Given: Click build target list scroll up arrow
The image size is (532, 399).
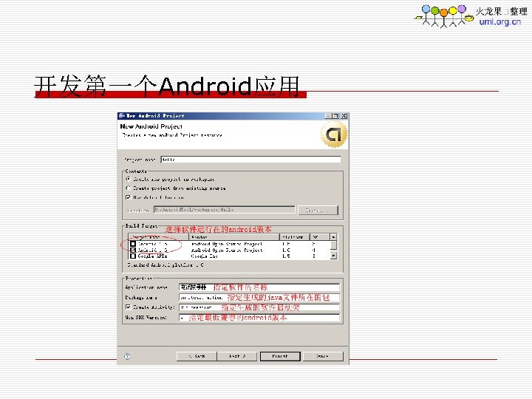Looking at the screenshot, I should pyautogui.click(x=333, y=237).
